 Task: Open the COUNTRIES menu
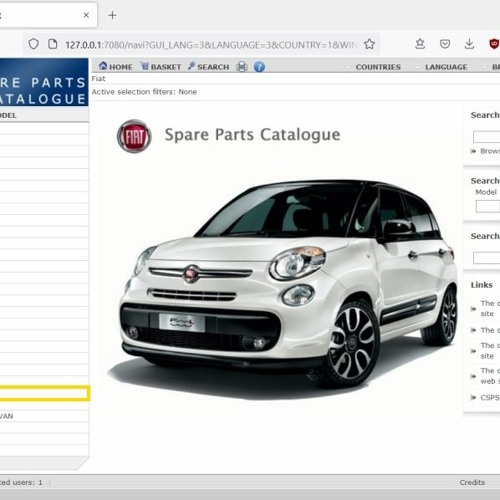pos(378,67)
